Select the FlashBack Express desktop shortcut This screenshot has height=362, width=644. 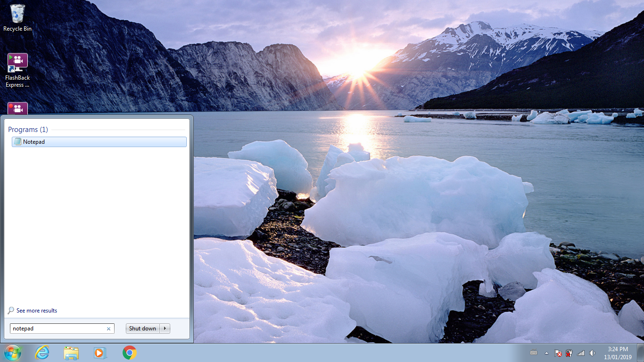point(17,70)
